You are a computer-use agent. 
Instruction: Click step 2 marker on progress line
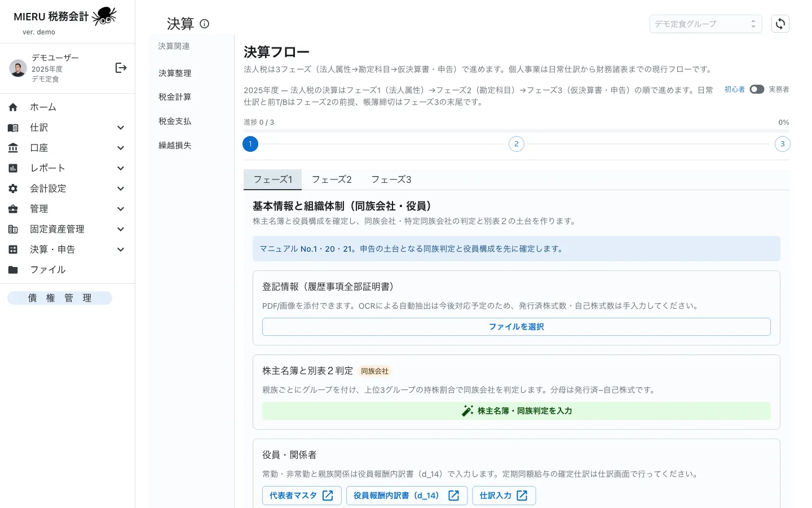pyautogui.click(x=517, y=144)
